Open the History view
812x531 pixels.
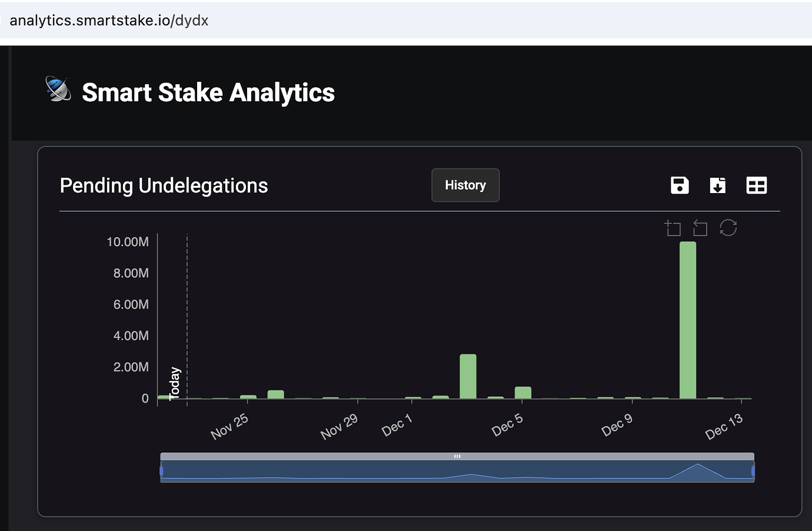(465, 185)
